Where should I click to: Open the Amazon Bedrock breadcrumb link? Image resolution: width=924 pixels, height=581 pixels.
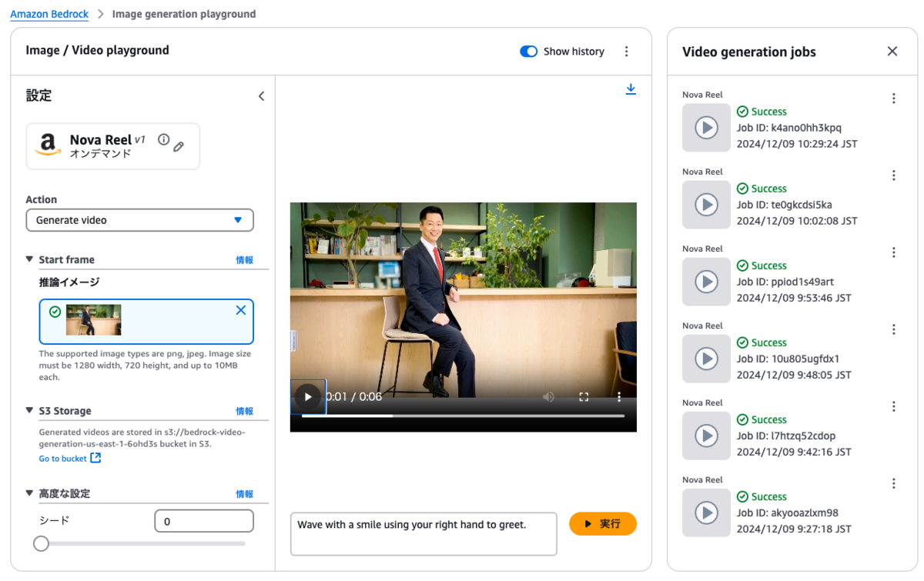coord(49,14)
